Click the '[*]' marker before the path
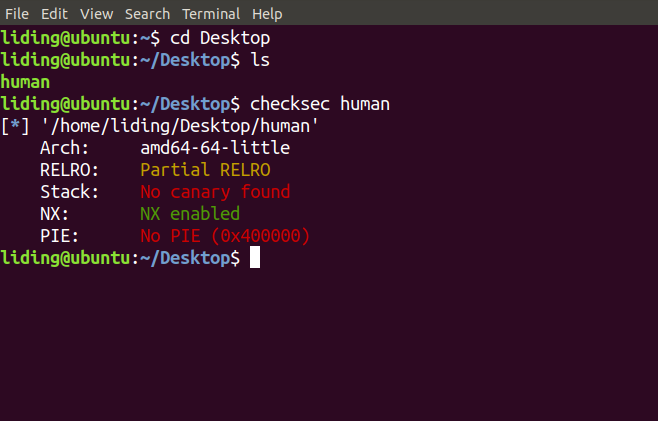 click(x=15, y=125)
